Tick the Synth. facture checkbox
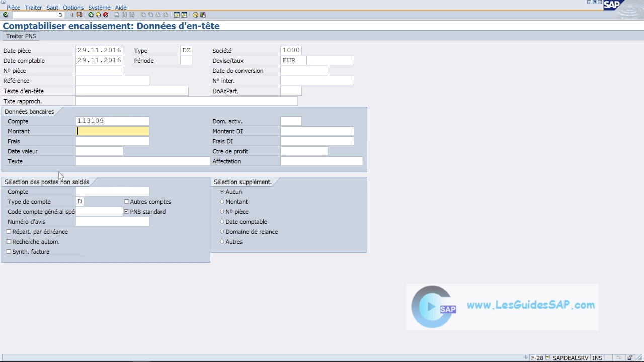Image resolution: width=644 pixels, height=362 pixels. tap(9, 252)
